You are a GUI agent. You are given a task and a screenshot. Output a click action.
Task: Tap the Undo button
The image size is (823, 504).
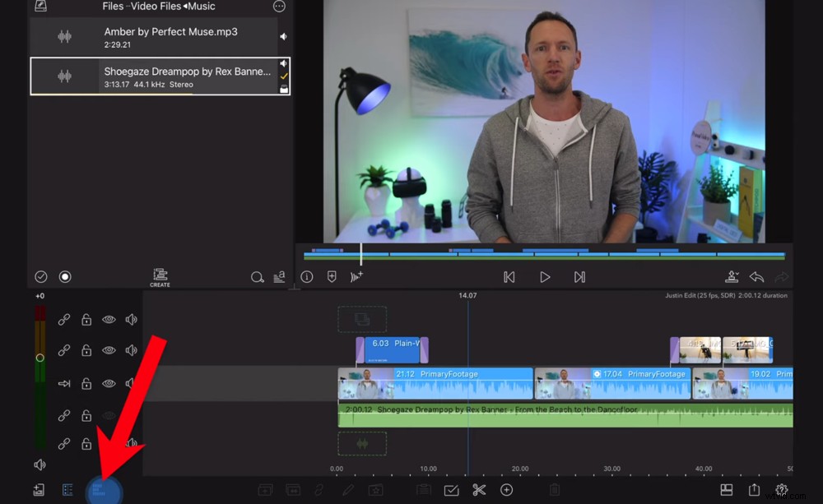(756, 277)
